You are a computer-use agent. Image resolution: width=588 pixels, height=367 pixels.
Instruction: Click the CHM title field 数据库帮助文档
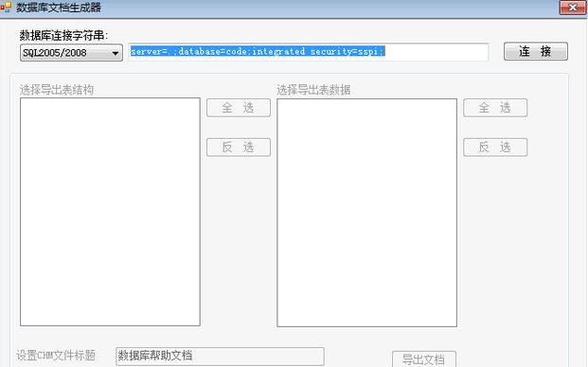pyautogui.click(x=220, y=357)
